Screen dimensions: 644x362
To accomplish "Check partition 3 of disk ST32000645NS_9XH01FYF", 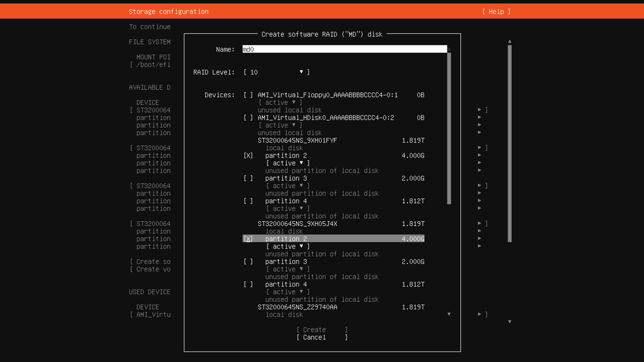I will 248,178.
